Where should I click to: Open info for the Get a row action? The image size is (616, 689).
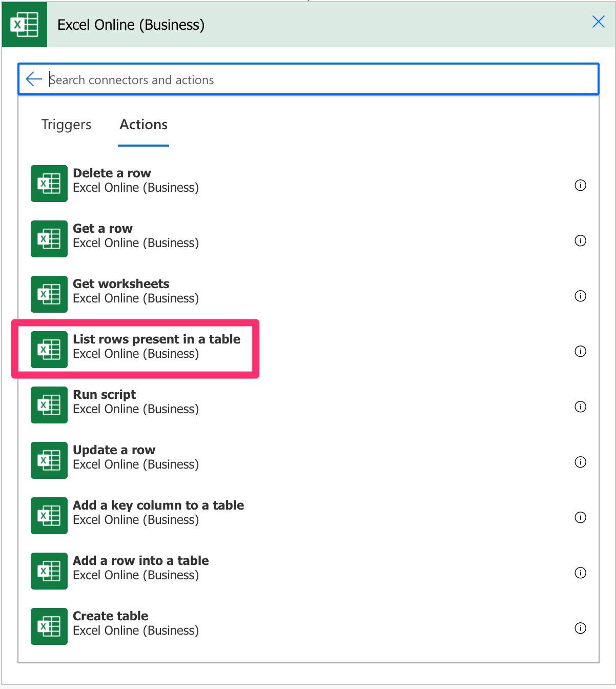[581, 241]
